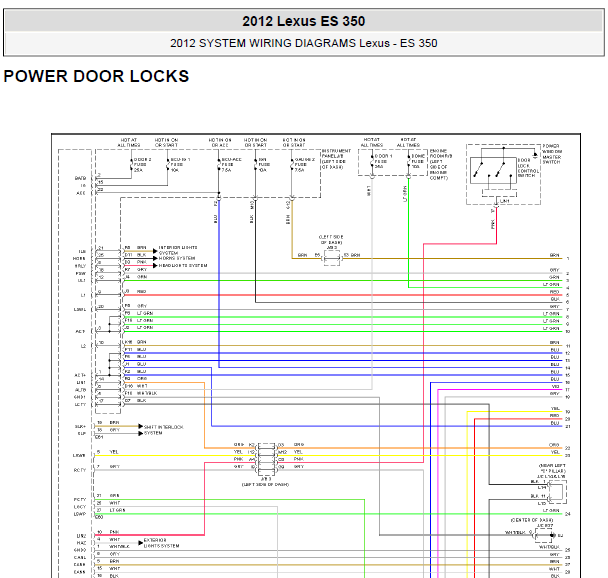Click the ground symbol in master switch box
608x578 pixels.
coord(535,155)
